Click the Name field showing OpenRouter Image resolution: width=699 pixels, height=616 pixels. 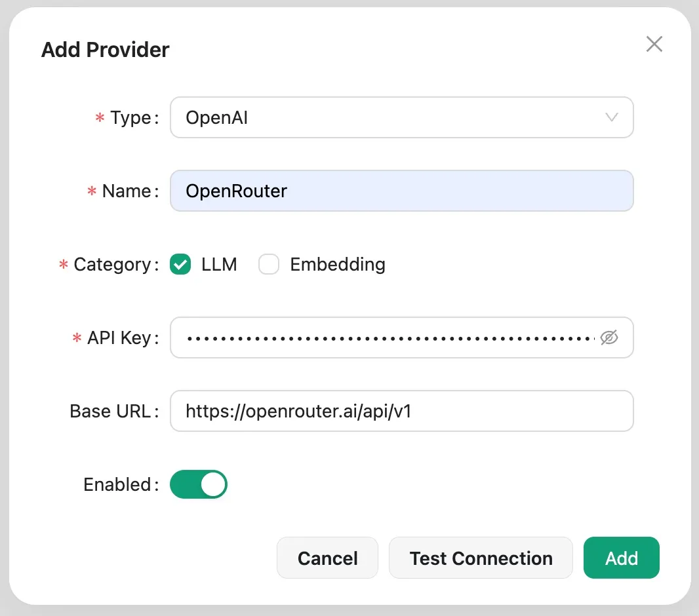[402, 191]
